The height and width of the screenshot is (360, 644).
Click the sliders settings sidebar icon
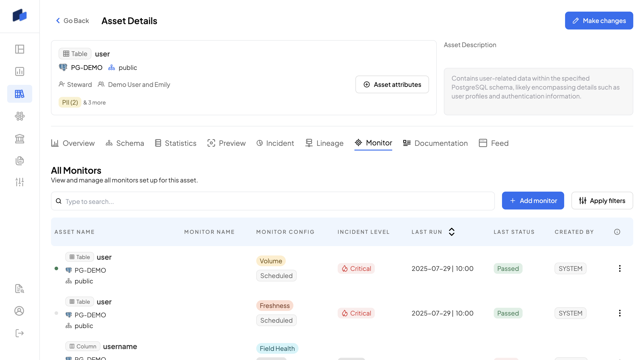click(x=19, y=182)
